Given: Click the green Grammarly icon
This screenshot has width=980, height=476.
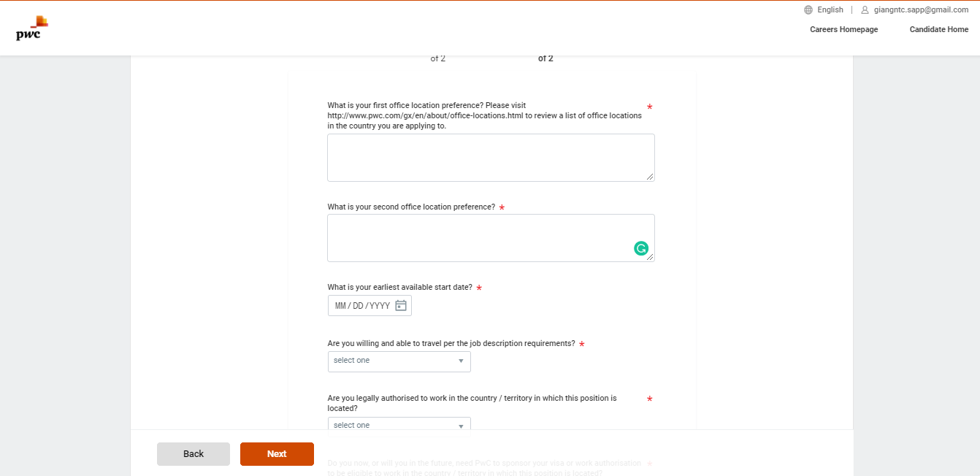Looking at the screenshot, I should 641,248.
